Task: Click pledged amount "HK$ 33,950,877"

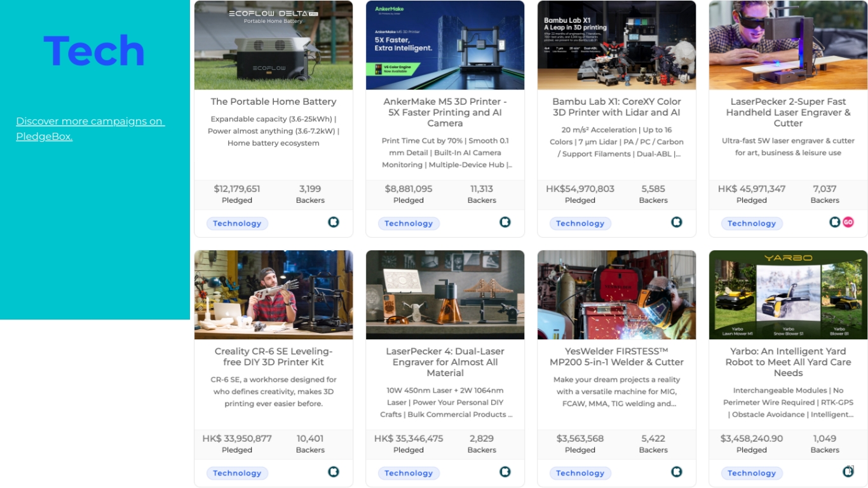Action: coord(237,438)
